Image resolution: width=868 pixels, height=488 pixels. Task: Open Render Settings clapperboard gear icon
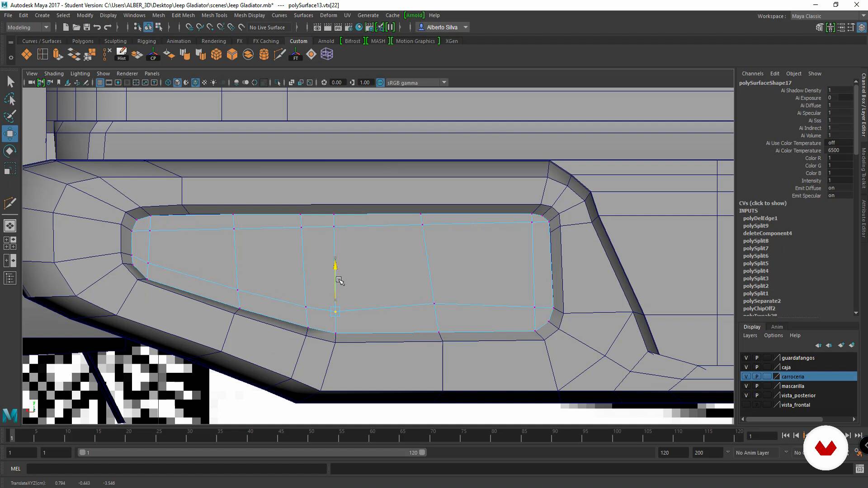pyautogui.click(x=349, y=27)
